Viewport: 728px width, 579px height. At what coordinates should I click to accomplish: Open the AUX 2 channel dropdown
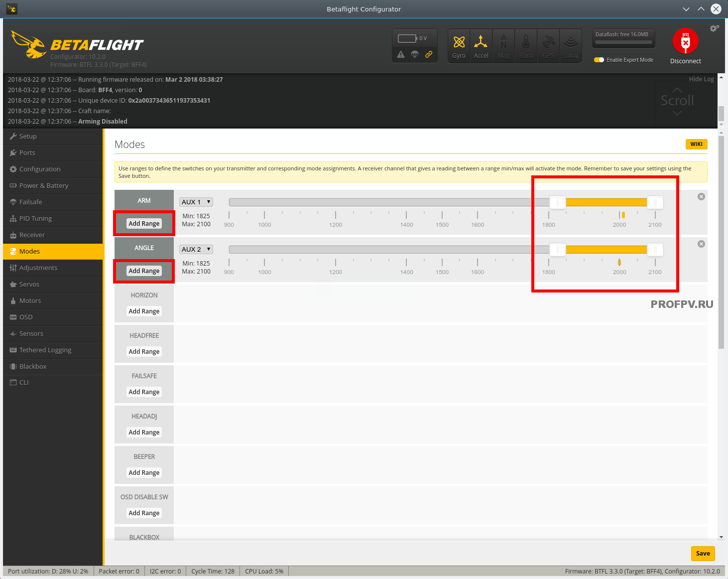(x=196, y=249)
